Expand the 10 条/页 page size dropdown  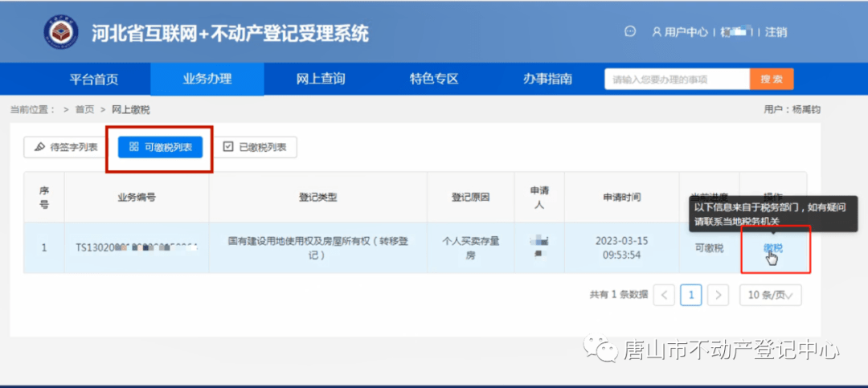(x=770, y=295)
